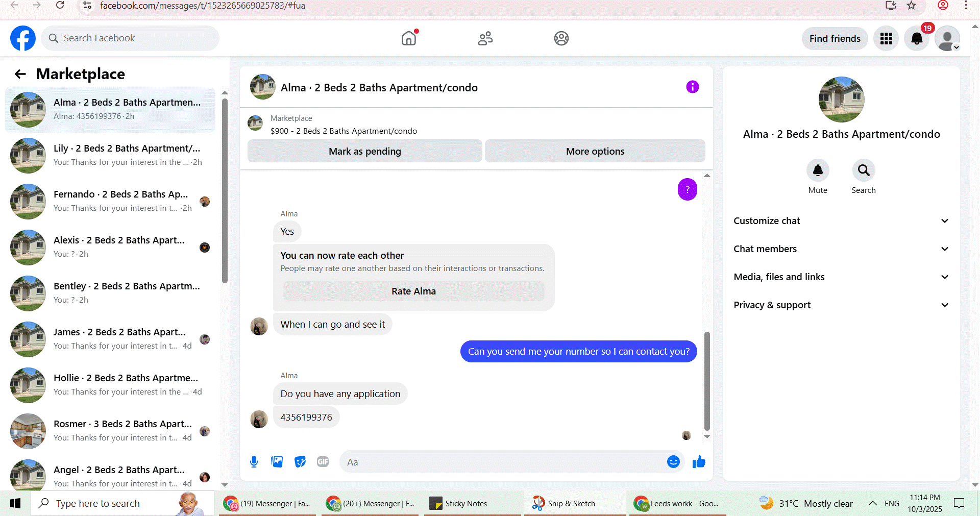Image resolution: width=980 pixels, height=516 pixels.
Task: Open the emoji picker smiley icon
Action: click(673, 462)
